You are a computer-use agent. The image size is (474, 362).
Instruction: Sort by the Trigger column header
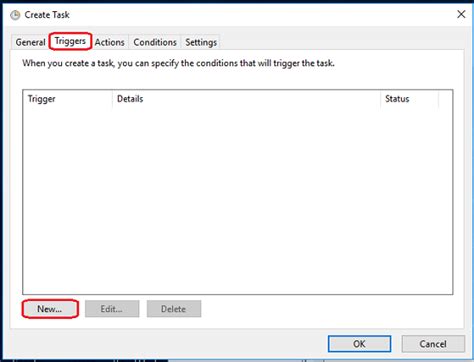coord(68,99)
